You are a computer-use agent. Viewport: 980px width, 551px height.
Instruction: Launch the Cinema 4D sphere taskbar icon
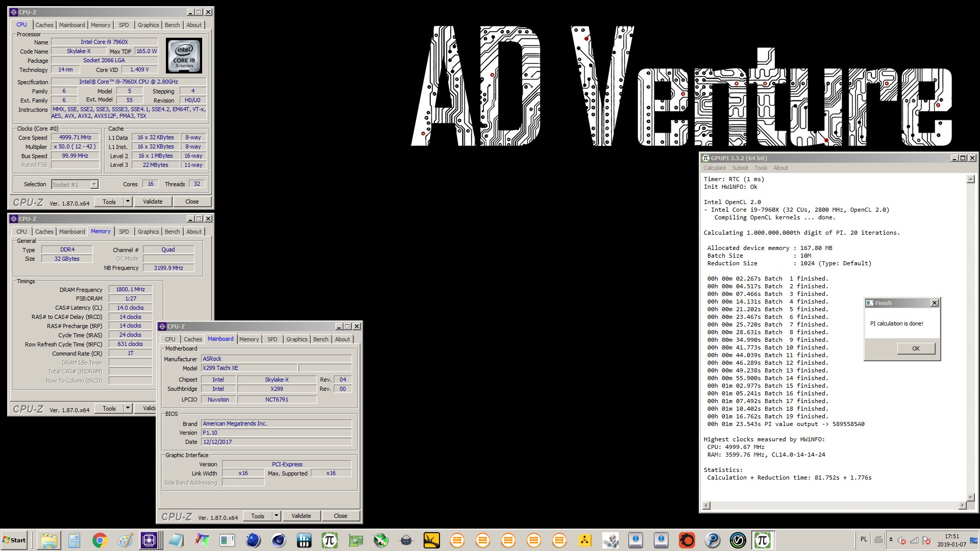pyautogui.click(x=278, y=540)
